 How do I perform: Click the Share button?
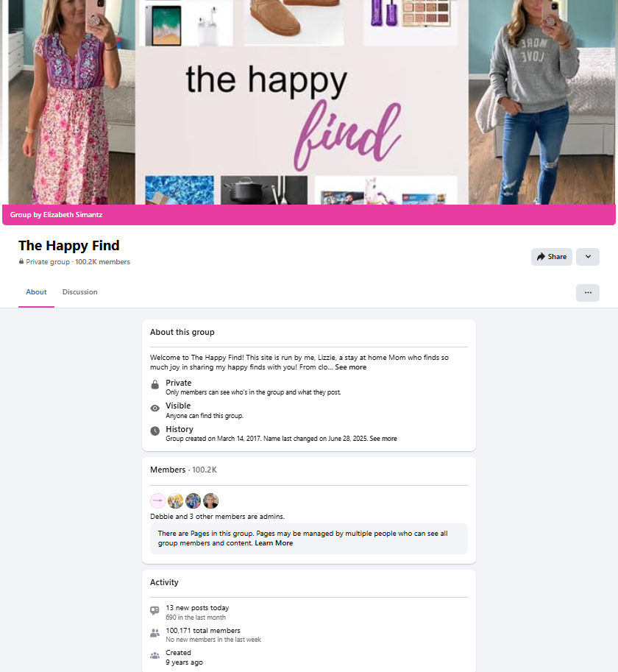[x=552, y=257]
